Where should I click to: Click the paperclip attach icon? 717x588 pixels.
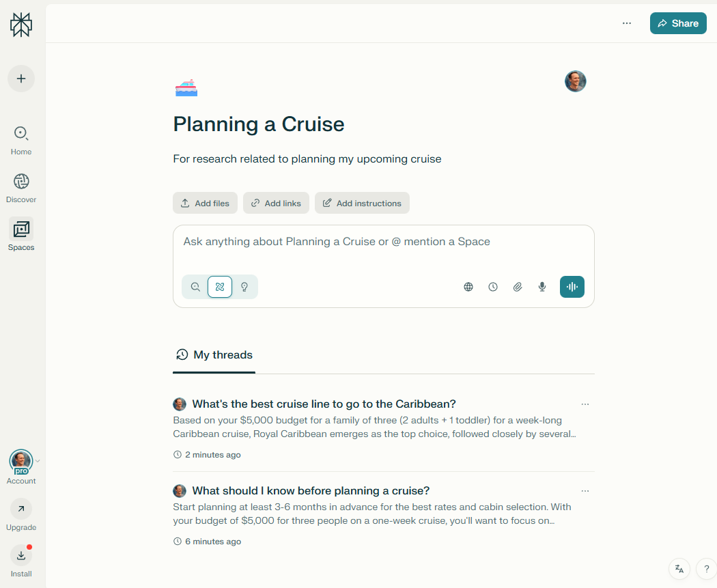[517, 287]
